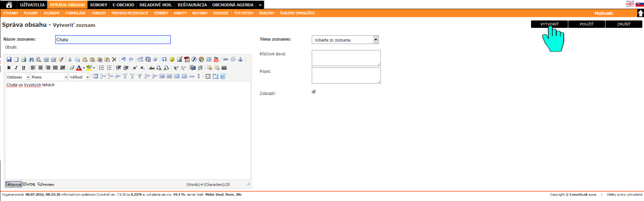This screenshot has height=201, width=644.
Task: Click the Save icon in editor toolbar
Action: coord(9,59)
